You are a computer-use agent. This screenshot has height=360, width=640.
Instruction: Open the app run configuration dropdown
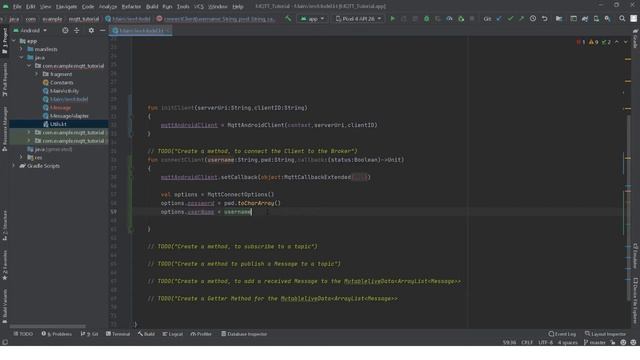click(x=312, y=19)
